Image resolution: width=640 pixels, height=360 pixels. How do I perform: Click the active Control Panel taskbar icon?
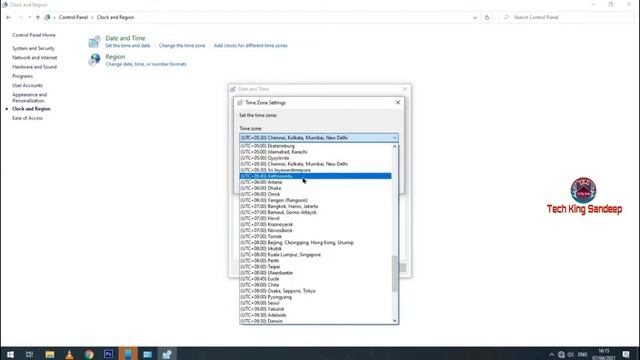pyautogui.click(x=167, y=354)
